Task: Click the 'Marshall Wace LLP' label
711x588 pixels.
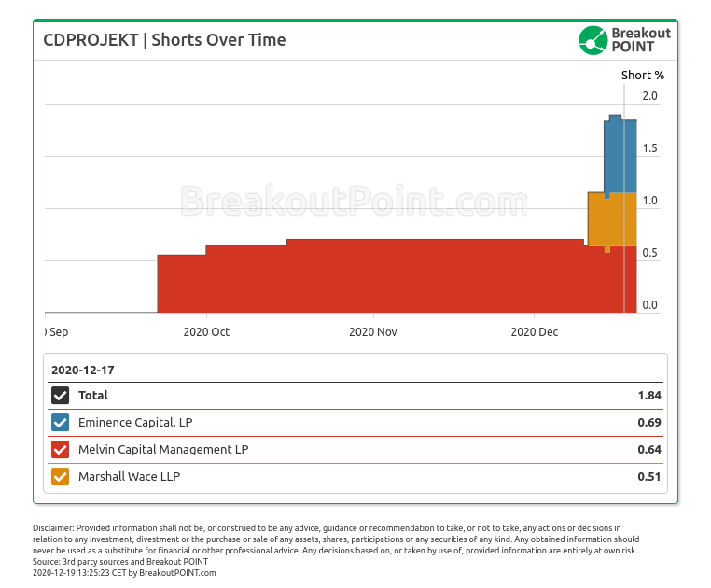Action: click(x=130, y=476)
